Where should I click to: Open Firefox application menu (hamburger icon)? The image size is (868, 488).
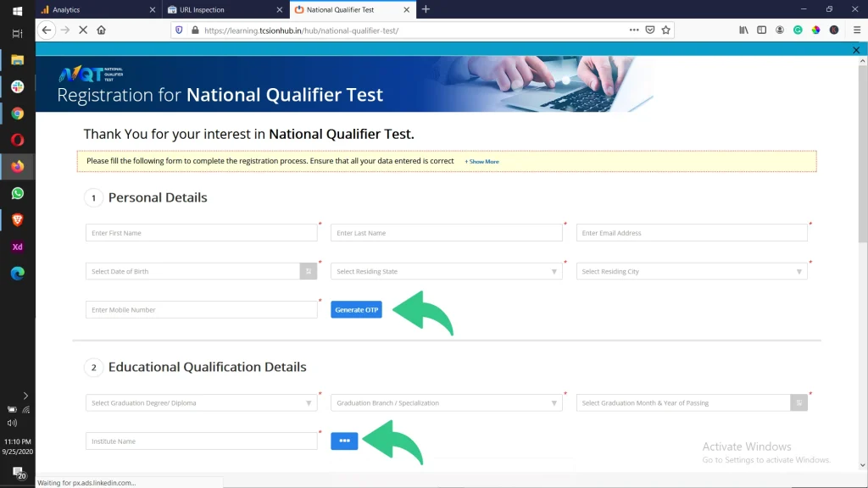pos(856,30)
